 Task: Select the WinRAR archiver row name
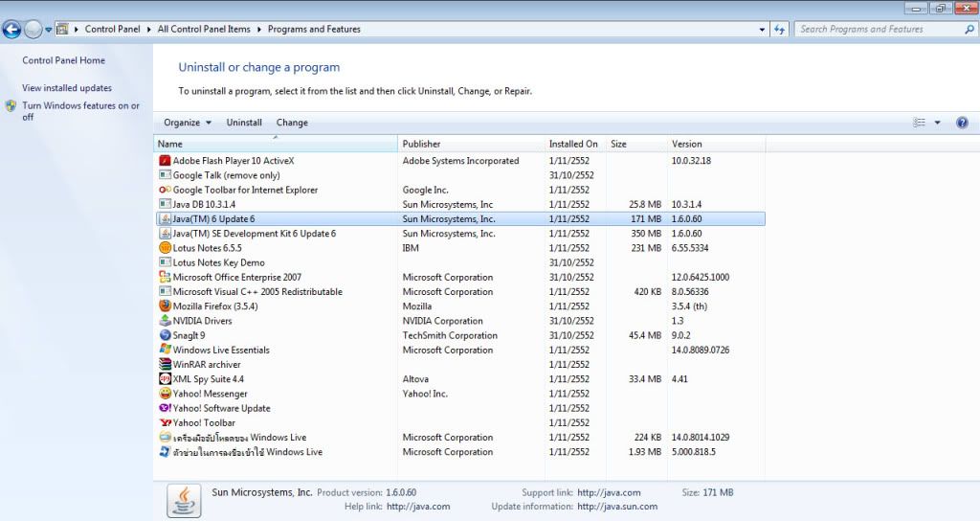(207, 365)
